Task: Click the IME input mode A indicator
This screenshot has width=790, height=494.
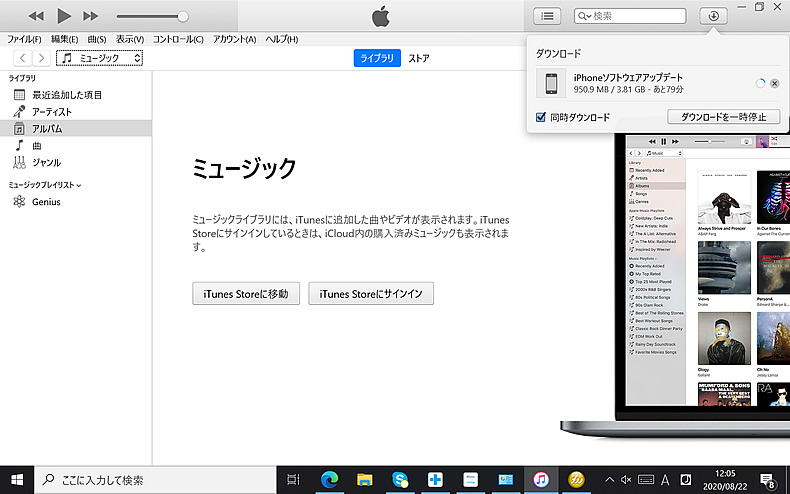Action: pyautogui.click(x=666, y=479)
